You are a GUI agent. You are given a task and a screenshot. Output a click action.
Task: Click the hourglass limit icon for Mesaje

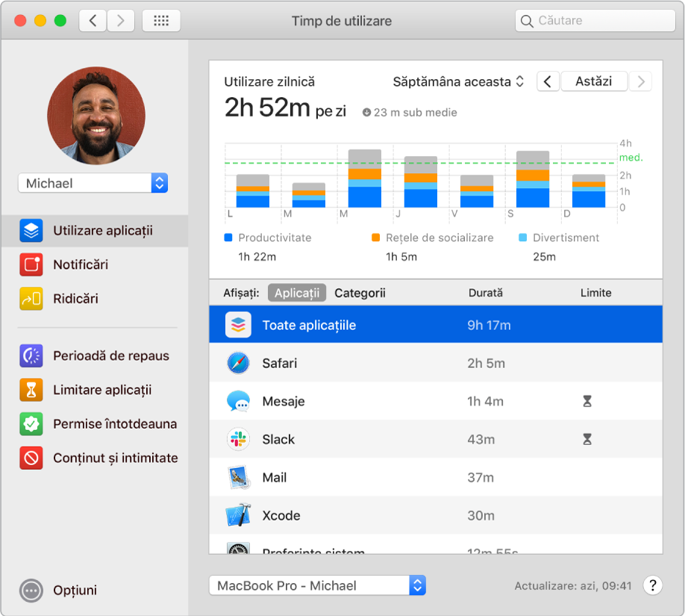point(587,402)
